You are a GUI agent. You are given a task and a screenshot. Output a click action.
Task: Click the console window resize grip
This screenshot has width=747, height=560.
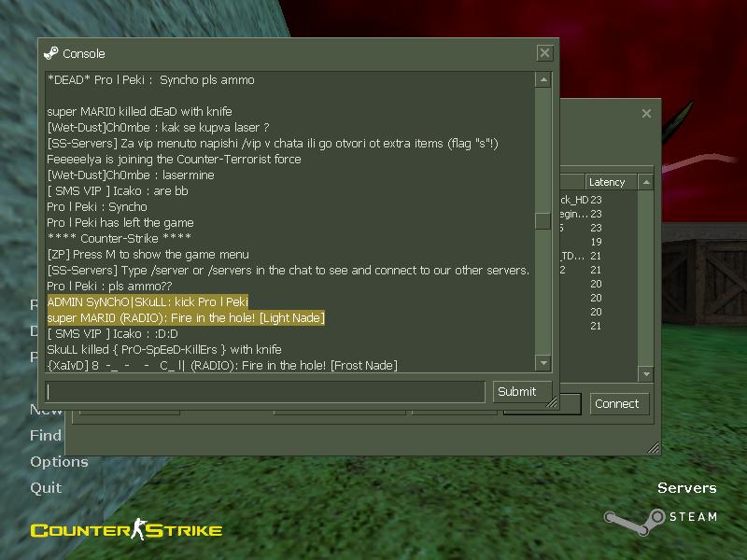552,402
